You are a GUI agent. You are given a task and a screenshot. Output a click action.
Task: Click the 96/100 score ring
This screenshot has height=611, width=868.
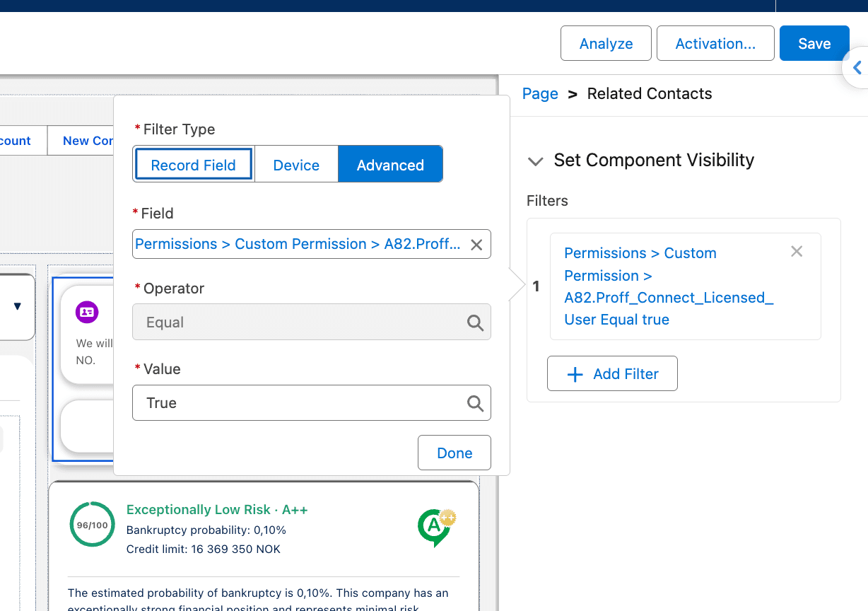click(x=93, y=525)
